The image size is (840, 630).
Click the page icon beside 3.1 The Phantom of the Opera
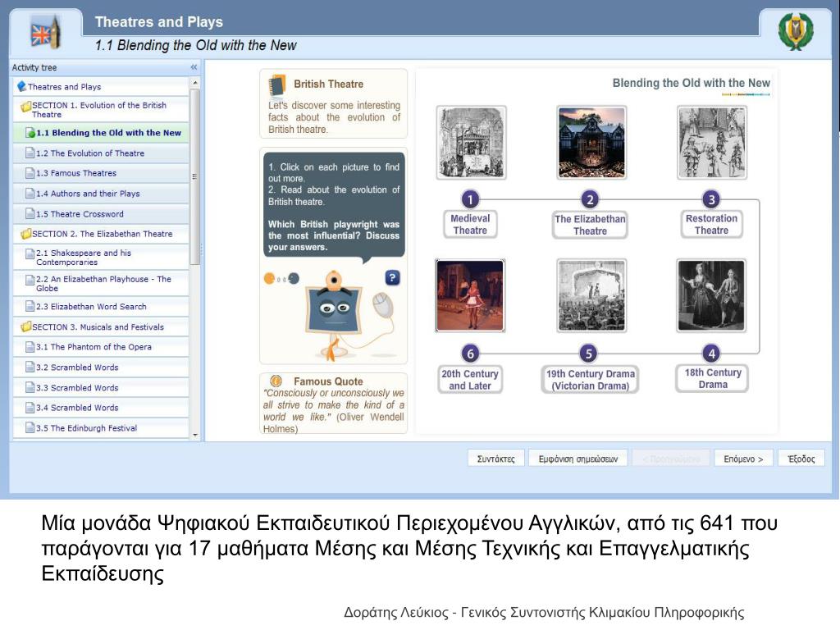[x=30, y=347]
